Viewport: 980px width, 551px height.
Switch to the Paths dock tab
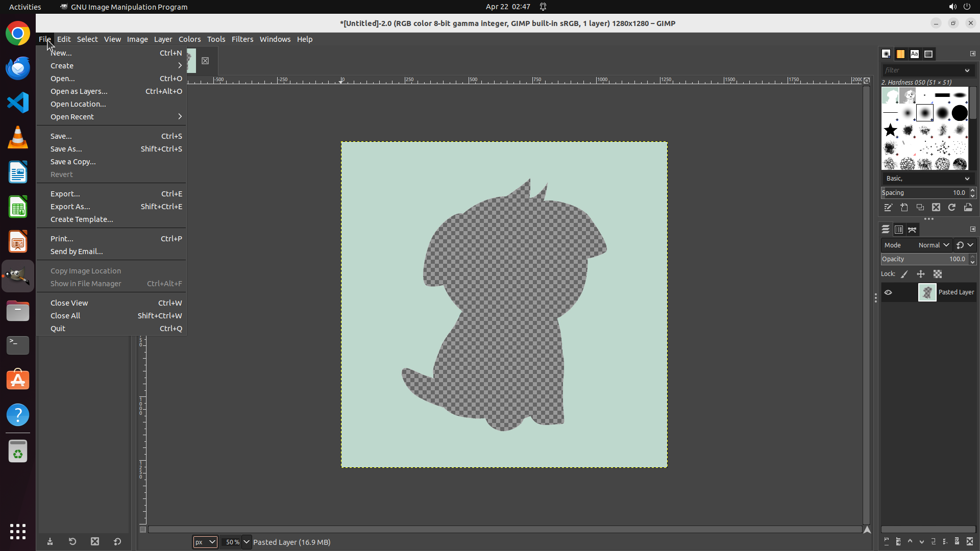912,230
